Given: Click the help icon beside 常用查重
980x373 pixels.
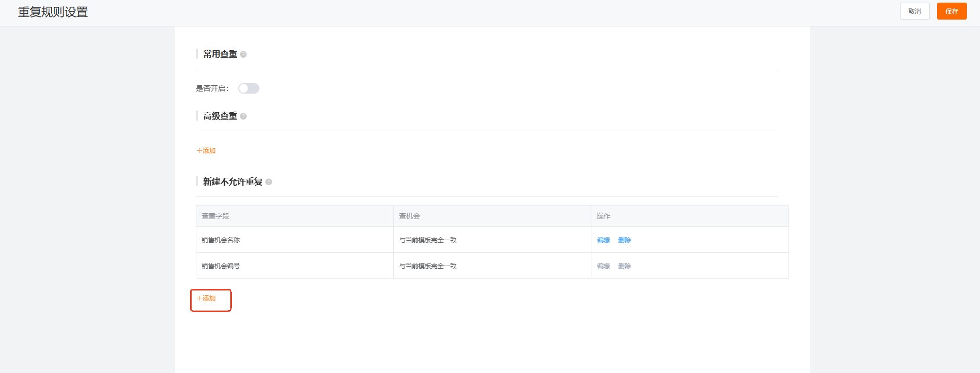Looking at the screenshot, I should click(x=243, y=54).
